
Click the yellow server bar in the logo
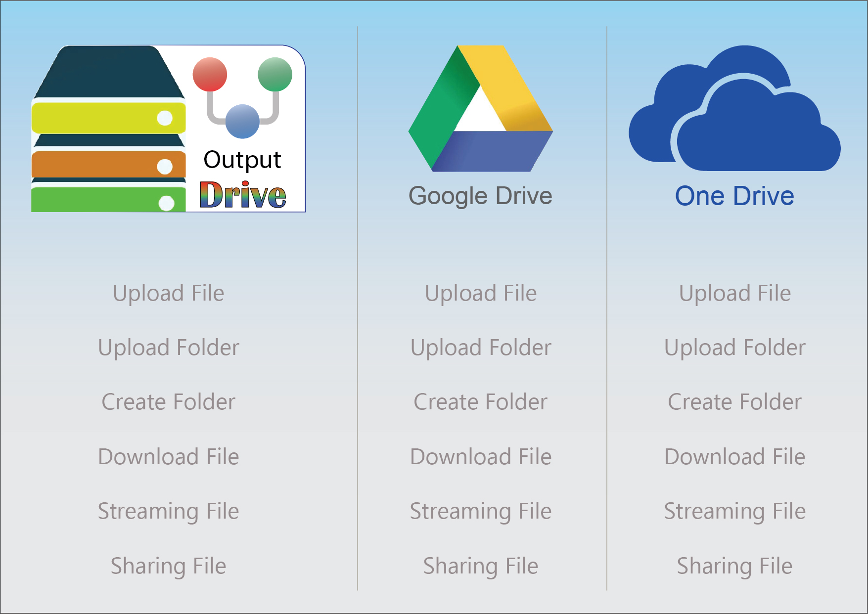[x=108, y=118]
